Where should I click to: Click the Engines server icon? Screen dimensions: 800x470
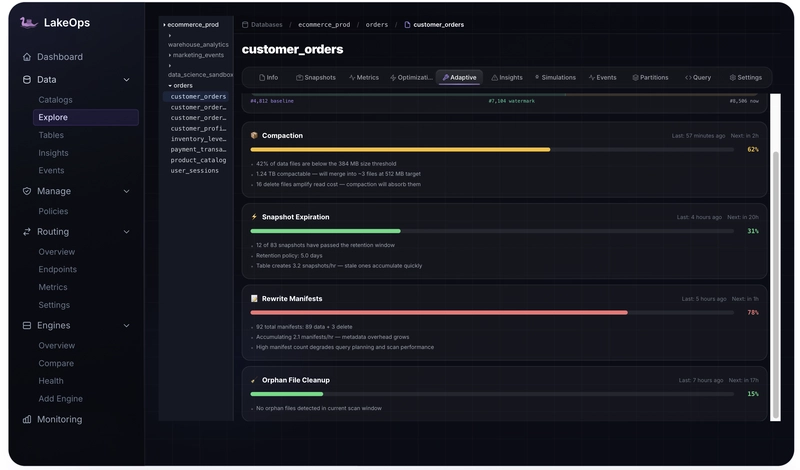pos(27,326)
